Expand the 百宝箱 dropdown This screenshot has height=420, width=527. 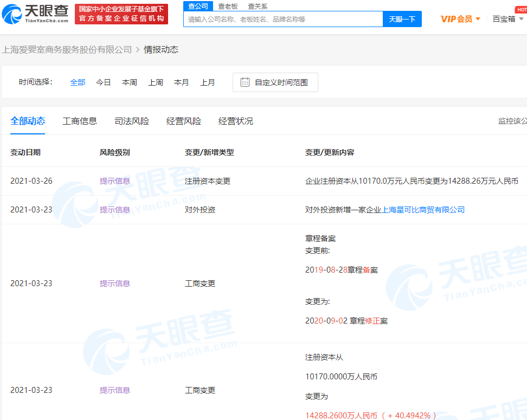tap(508, 19)
